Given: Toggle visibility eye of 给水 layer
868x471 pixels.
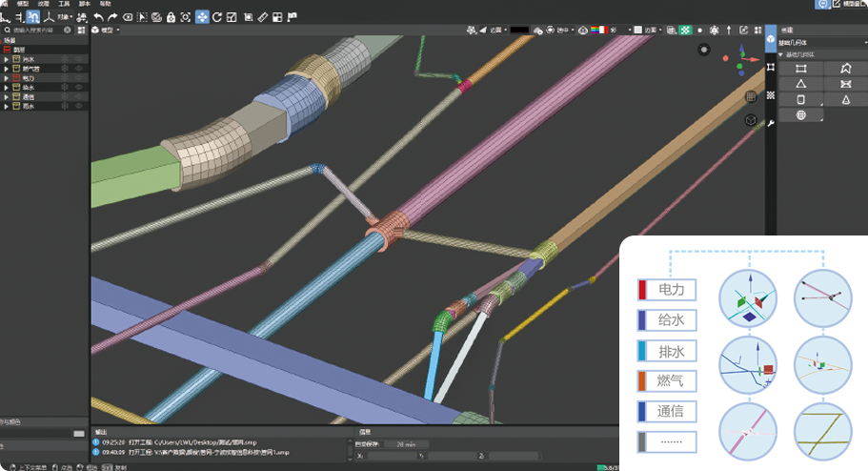Looking at the screenshot, I should tap(78, 88).
